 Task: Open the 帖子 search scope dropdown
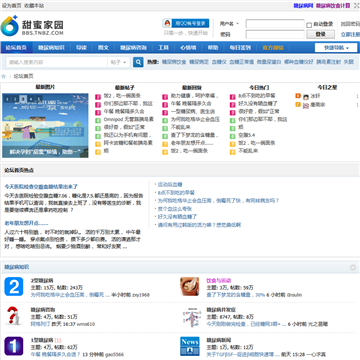pos(119,62)
